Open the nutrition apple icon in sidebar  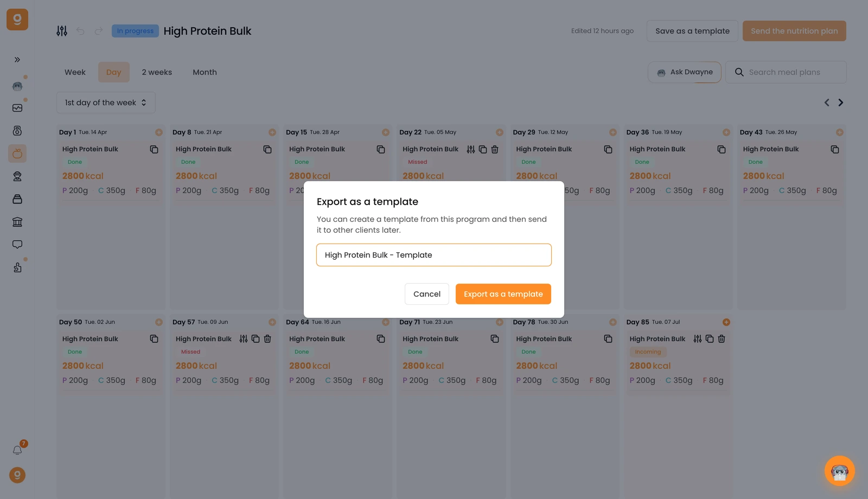(x=17, y=153)
